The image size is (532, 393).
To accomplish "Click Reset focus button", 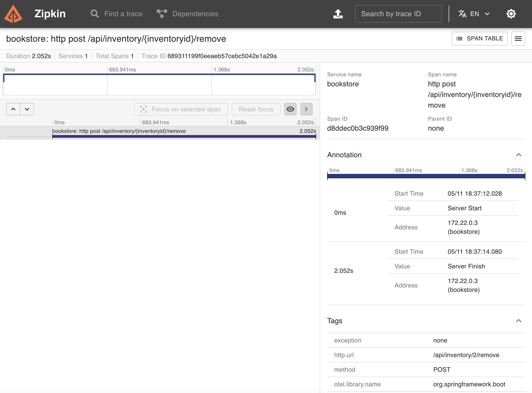I will [256, 109].
